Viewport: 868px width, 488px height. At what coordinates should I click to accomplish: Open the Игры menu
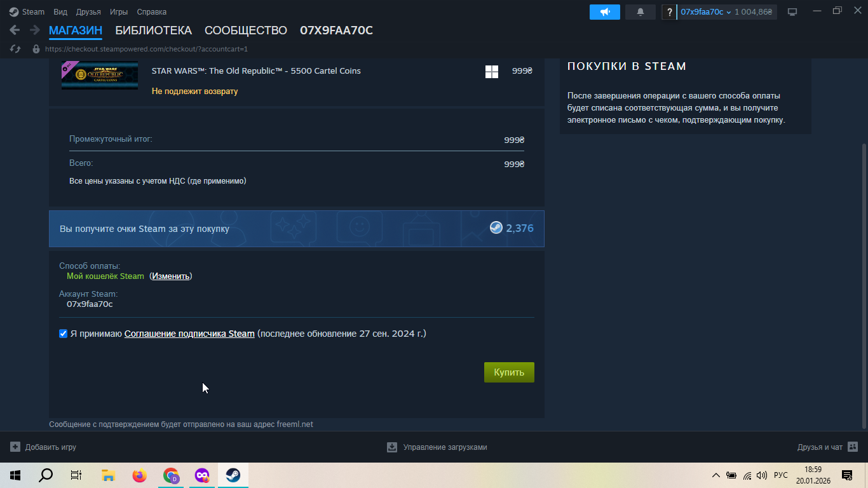tap(118, 11)
